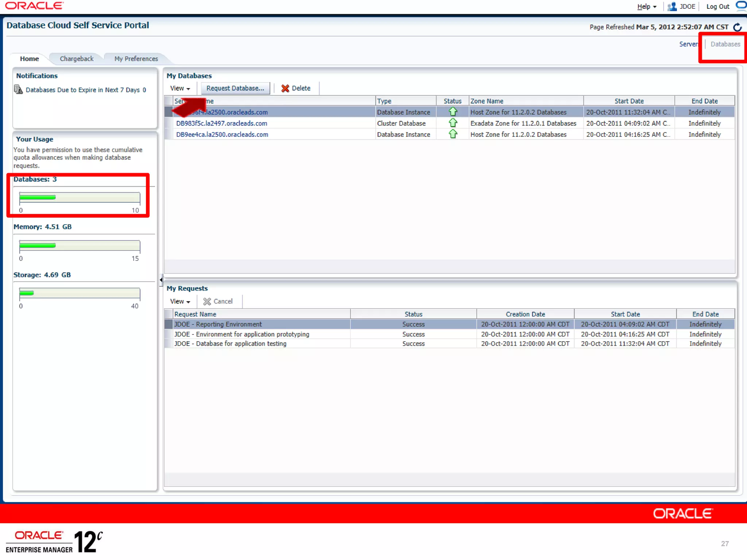Click the Oracle logo icon beside Log Out
The image size is (747, 560).
(x=741, y=6)
